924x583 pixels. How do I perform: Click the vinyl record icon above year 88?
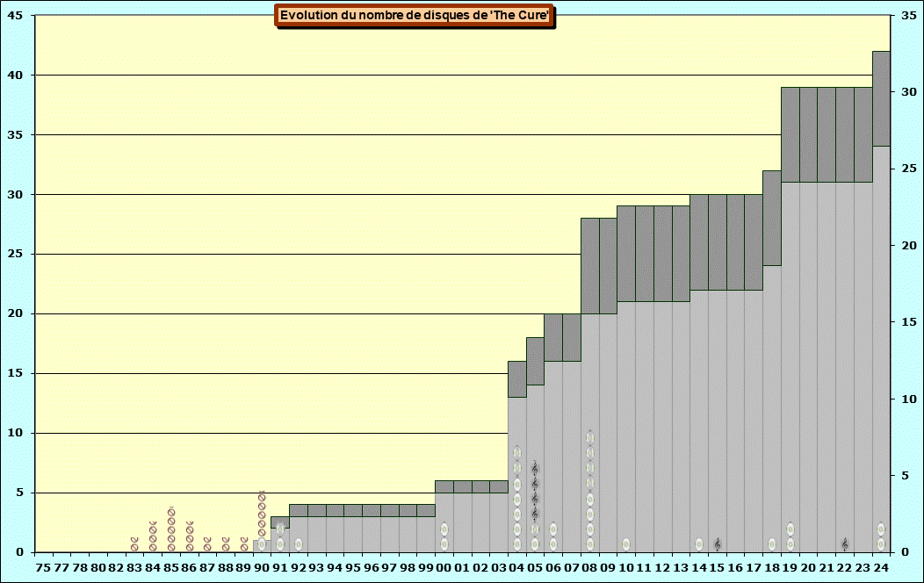(226, 544)
